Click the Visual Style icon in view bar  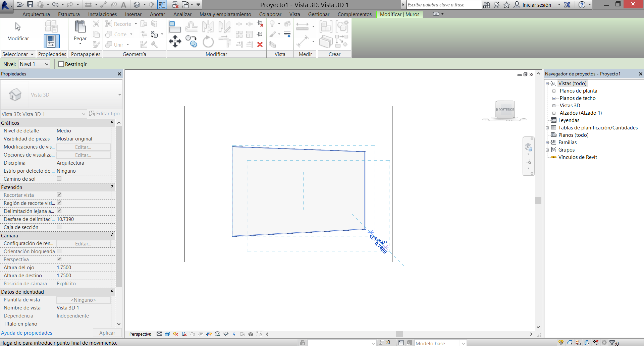[x=167, y=334]
